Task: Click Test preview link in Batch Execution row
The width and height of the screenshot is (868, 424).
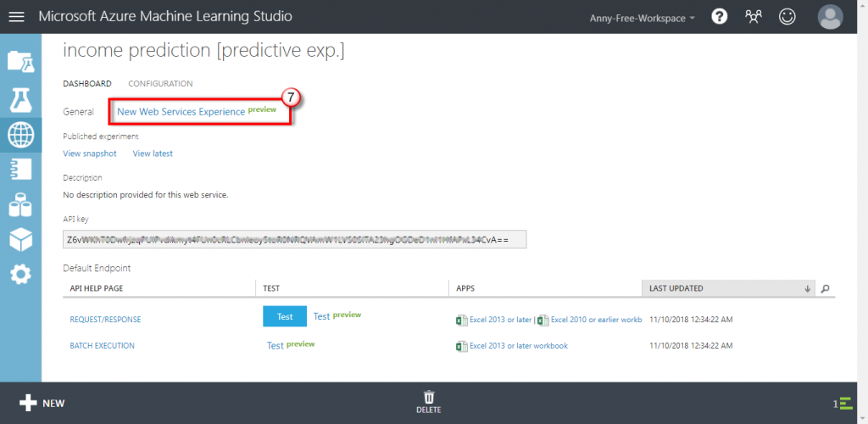Action: [x=291, y=345]
